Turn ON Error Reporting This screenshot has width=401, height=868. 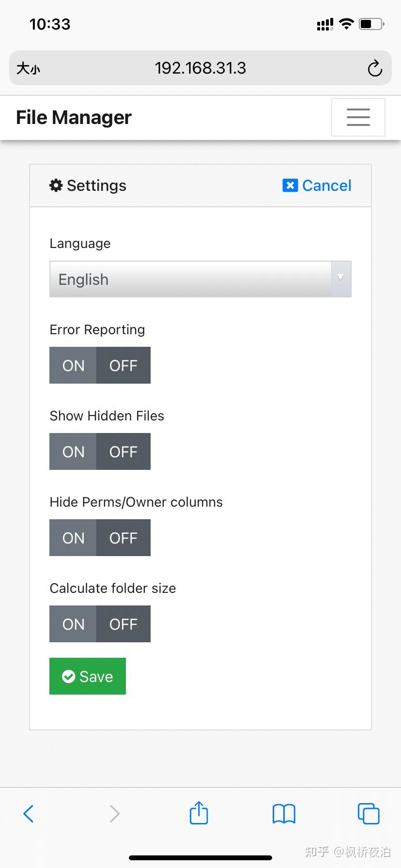pyautogui.click(x=73, y=365)
